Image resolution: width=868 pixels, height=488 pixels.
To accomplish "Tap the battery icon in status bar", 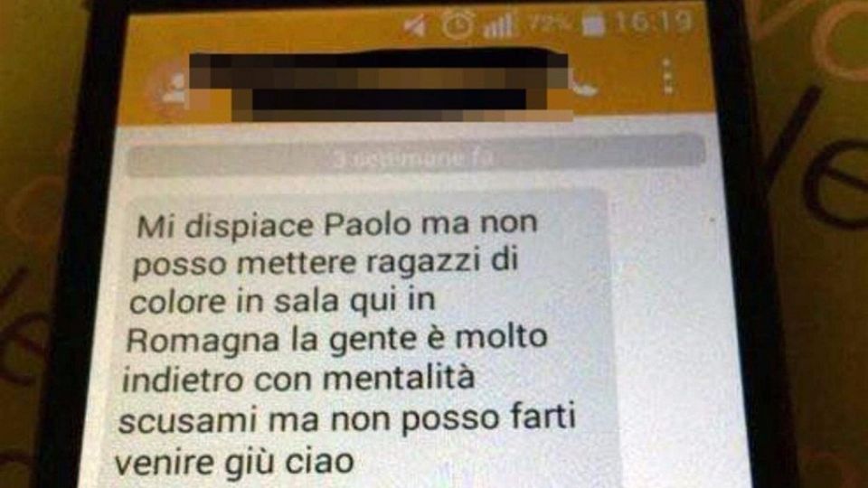I will point(593,24).
